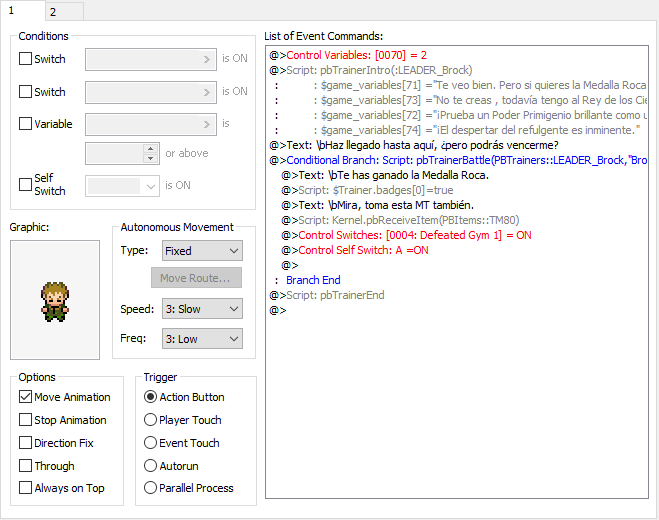Check the Variable condition checkbox
The width and height of the screenshot is (659, 520).
(x=26, y=125)
